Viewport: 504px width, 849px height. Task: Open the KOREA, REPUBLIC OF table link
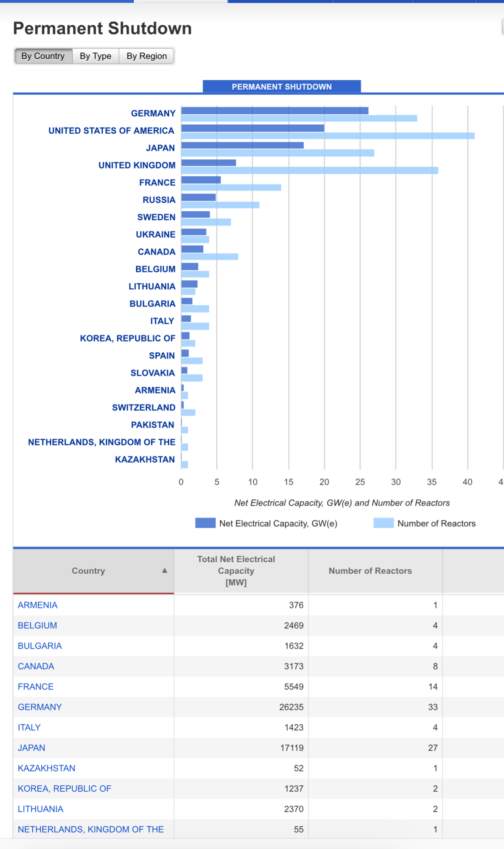(65, 789)
